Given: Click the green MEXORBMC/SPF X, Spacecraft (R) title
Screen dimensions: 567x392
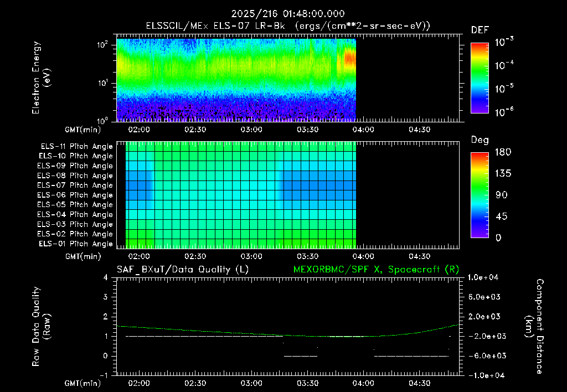Looking at the screenshot, I should pos(376,270).
